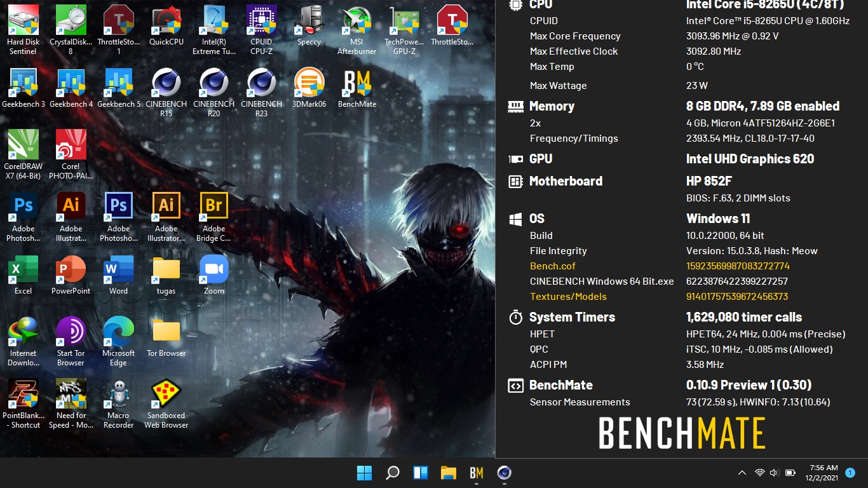868x488 pixels.
Task: Select Textures/Models label in BenchMate
Action: coord(568,297)
